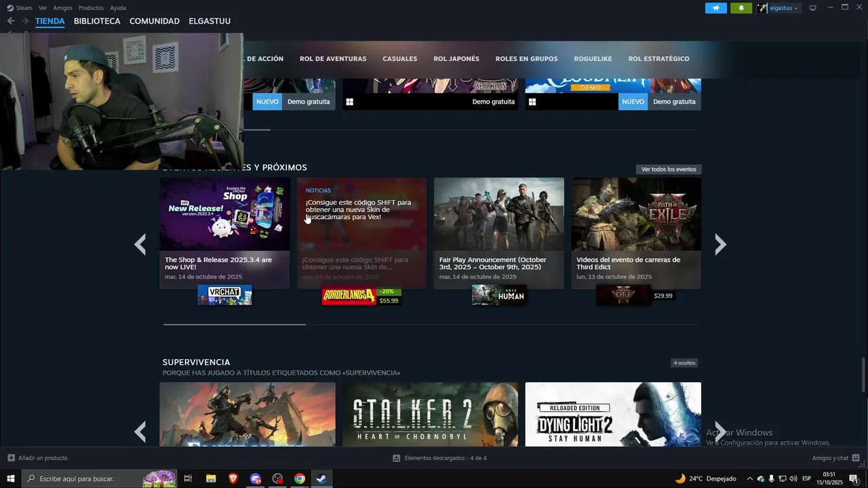Open The Shop & Release 2025.3.4 event

point(224,233)
